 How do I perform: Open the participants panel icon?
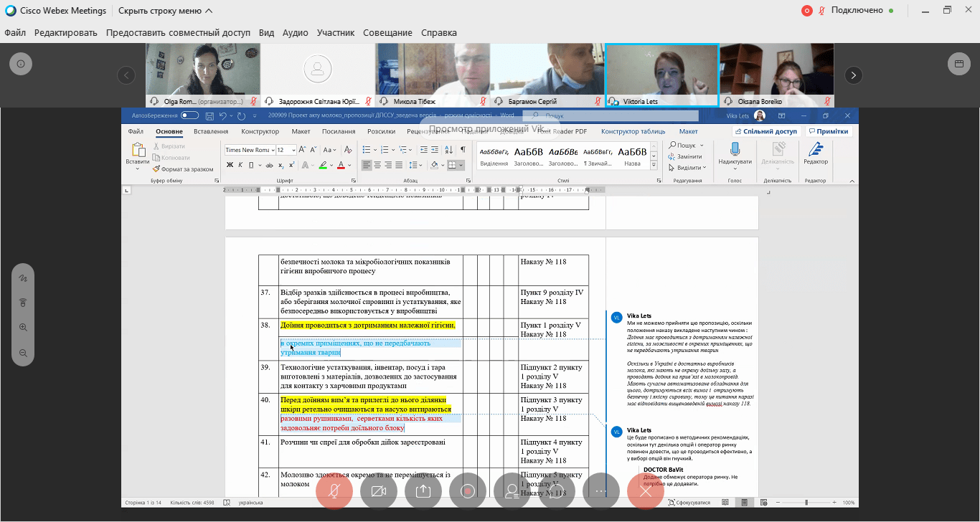tap(512, 491)
